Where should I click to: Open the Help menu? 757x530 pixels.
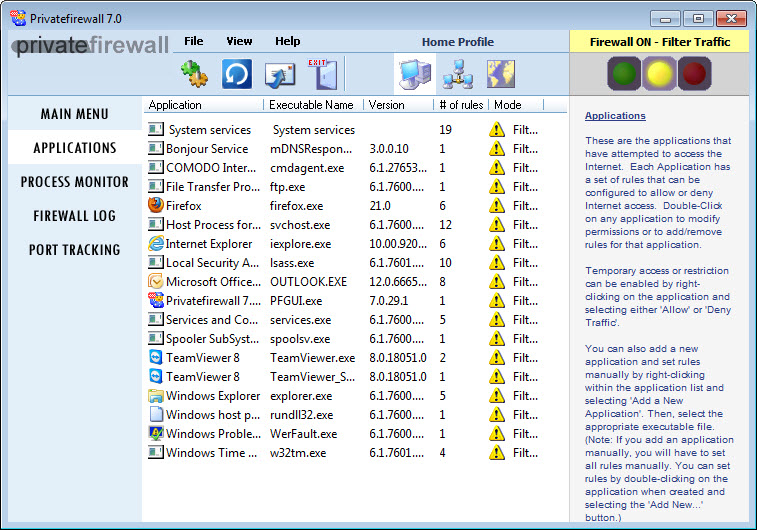click(x=287, y=41)
